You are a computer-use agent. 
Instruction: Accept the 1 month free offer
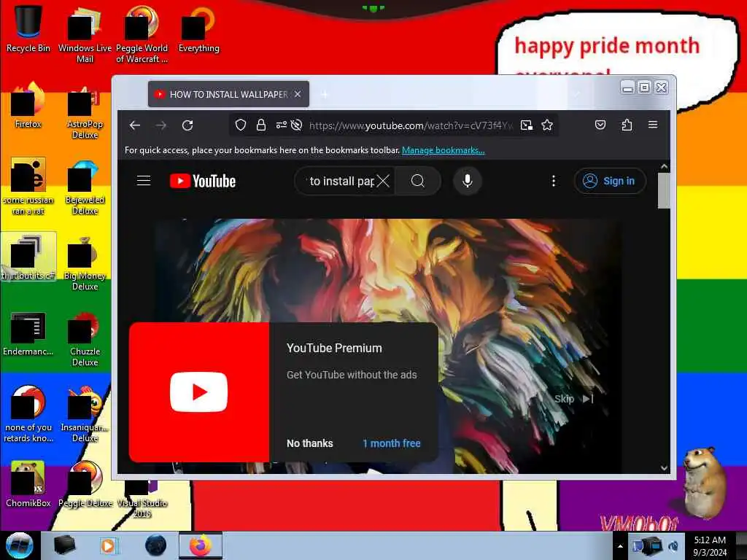[x=392, y=443]
